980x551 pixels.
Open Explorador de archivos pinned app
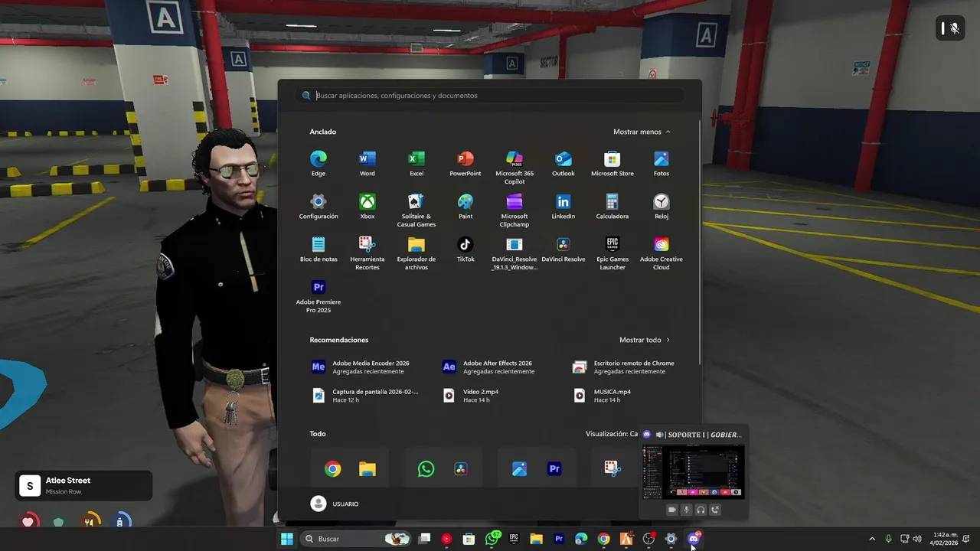(416, 253)
